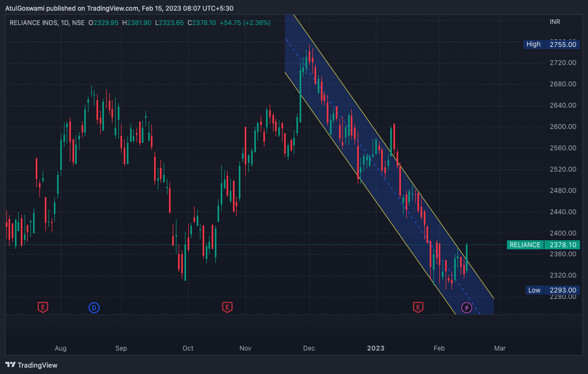The width and height of the screenshot is (588, 374).
Task: Click the 2720.00 price axis value
Action: coord(563,62)
